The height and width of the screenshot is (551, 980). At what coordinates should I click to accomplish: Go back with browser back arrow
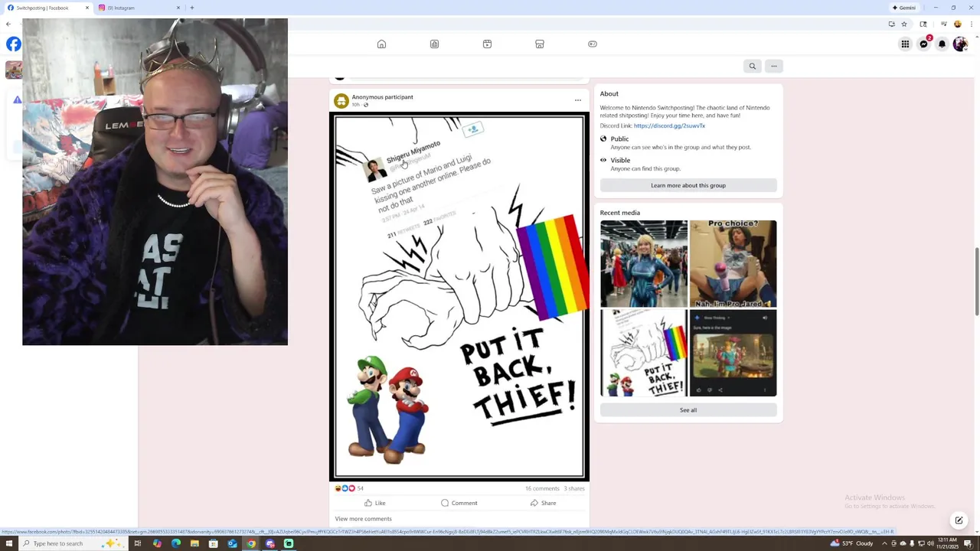click(x=8, y=24)
